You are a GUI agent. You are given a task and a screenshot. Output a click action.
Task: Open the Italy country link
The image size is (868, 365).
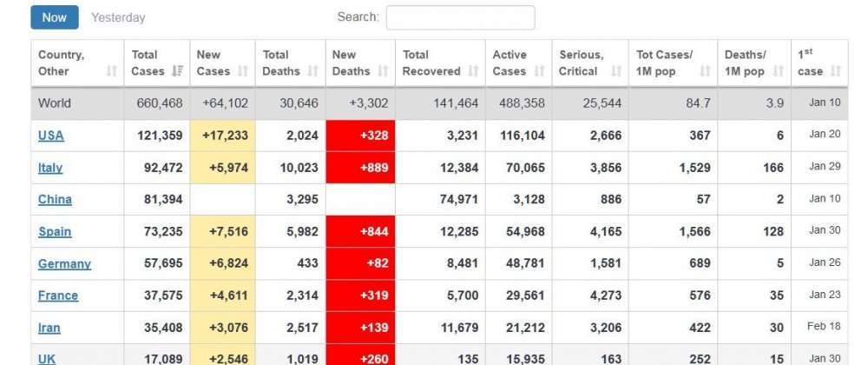coord(50,168)
